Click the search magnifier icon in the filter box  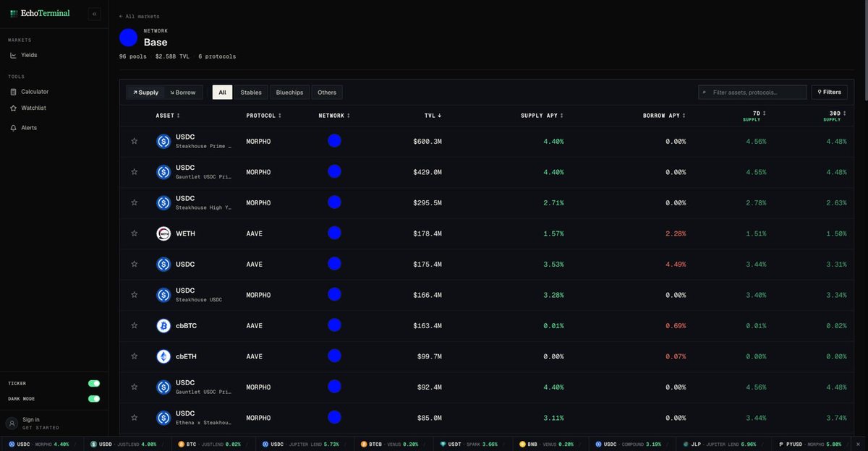click(x=705, y=92)
